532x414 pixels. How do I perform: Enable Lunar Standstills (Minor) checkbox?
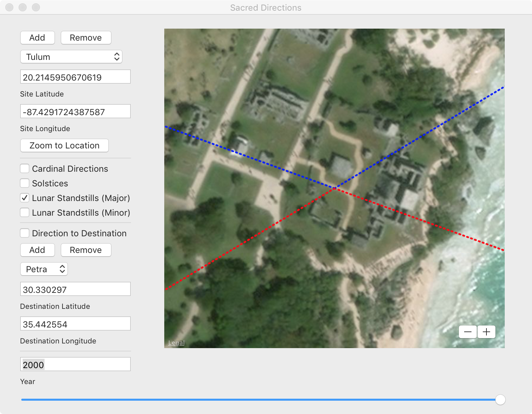pyautogui.click(x=25, y=213)
